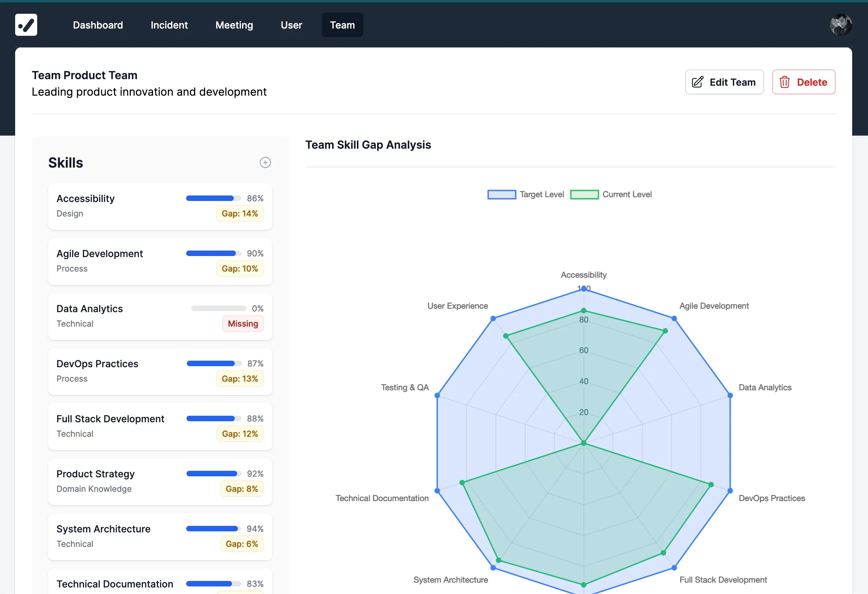The image size is (868, 594).
Task: Click the Delete team button
Action: point(804,82)
